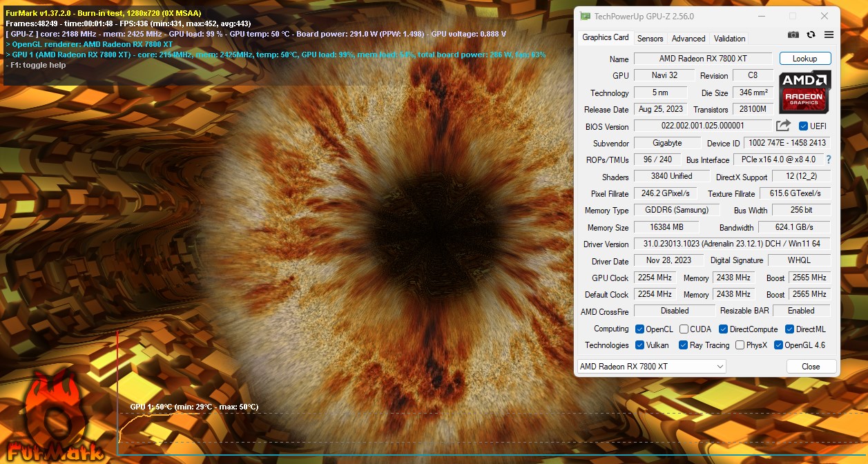Open the GPU-Z hamburger menu
Screen dimensions: 868x464
click(829, 35)
